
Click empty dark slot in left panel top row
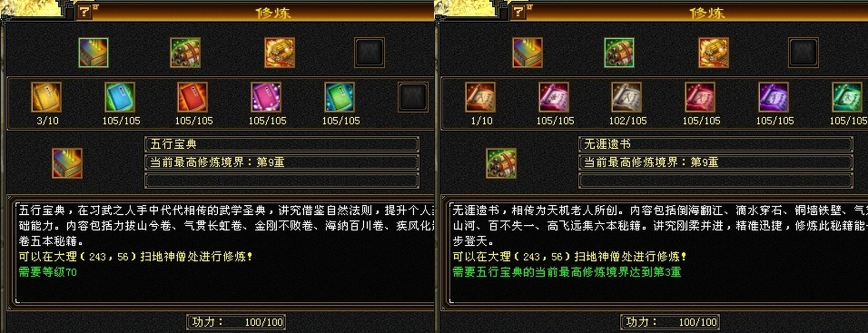[x=369, y=53]
